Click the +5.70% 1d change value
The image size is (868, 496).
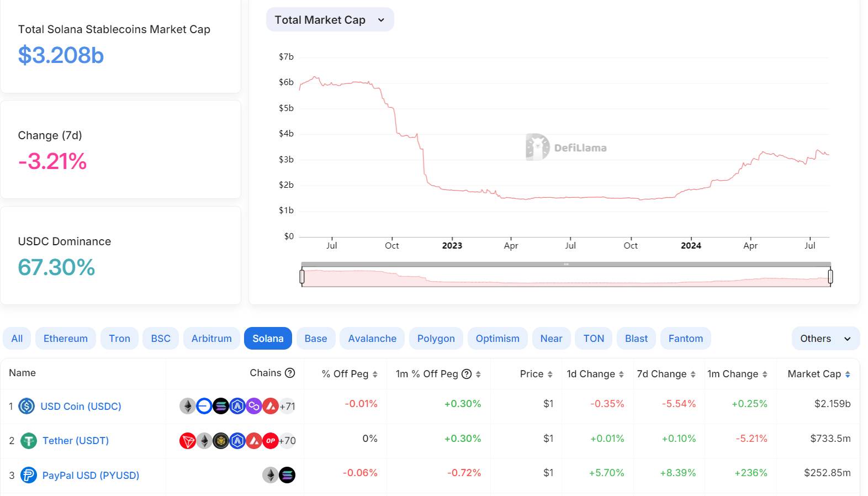point(606,473)
